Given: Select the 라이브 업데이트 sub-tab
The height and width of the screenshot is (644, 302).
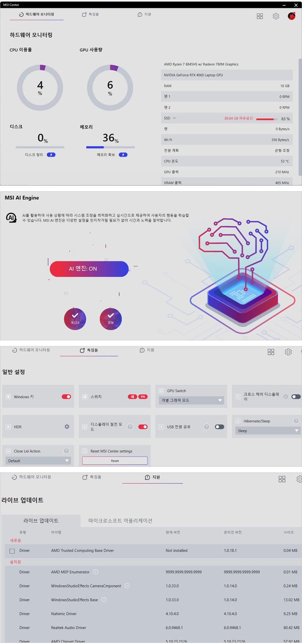Looking at the screenshot, I should point(41,520).
